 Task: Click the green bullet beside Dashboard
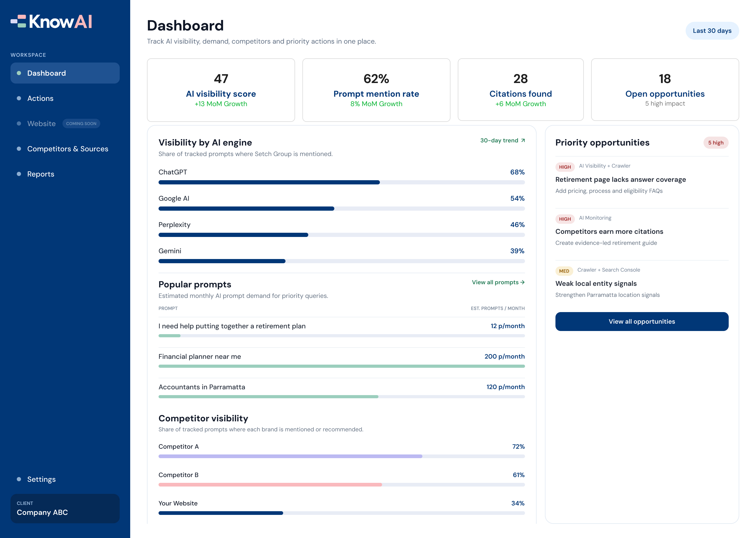click(19, 73)
